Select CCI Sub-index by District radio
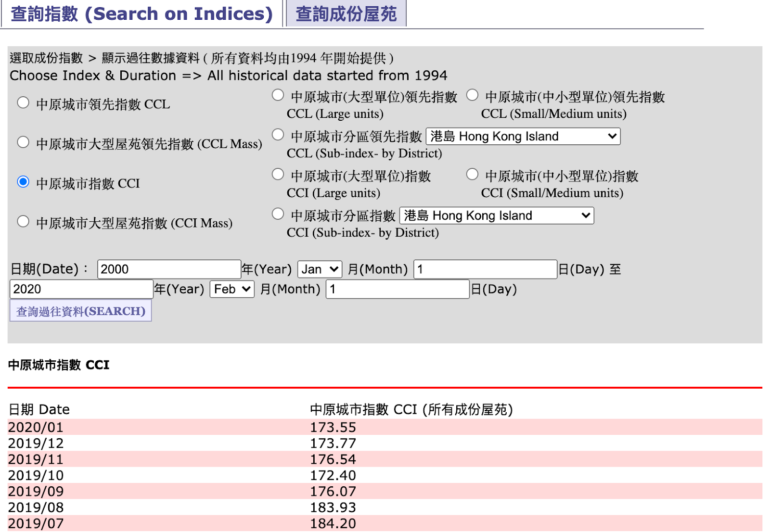The height and width of the screenshot is (532, 770). [x=278, y=214]
